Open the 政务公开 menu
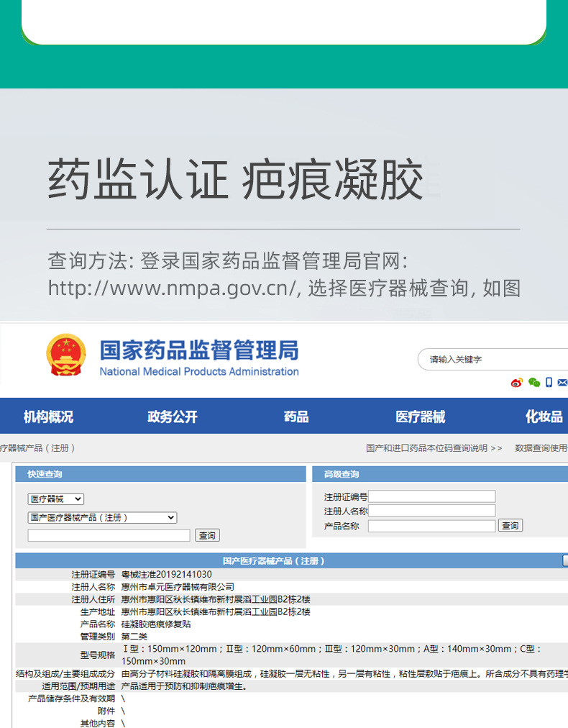 (172, 417)
